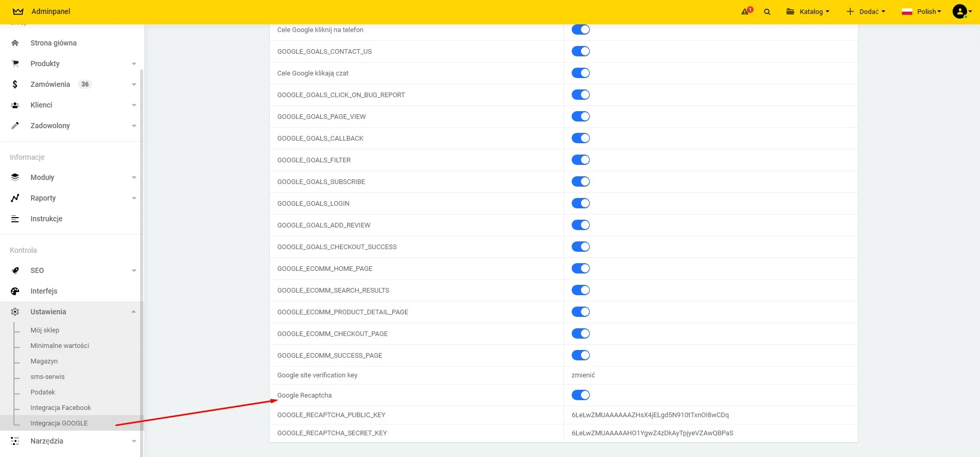
Task: Open the Dodać add menu
Action: (866, 11)
